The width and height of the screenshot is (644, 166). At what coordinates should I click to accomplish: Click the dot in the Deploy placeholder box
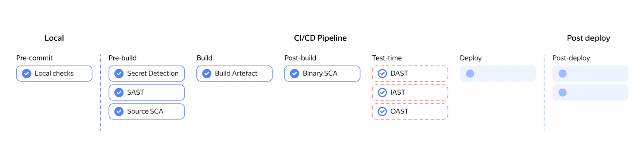(470, 73)
